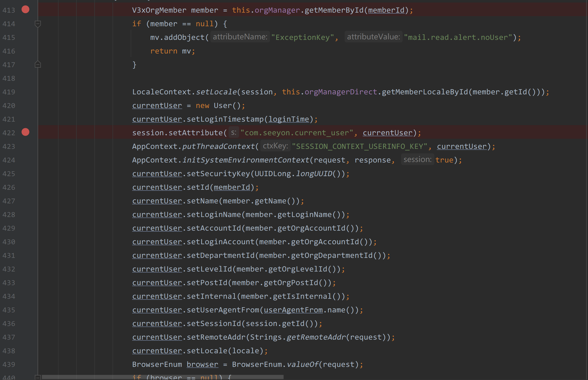This screenshot has height=380, width=588.
Task: Collapse the if block at line 414
Action: coord(38,24)
